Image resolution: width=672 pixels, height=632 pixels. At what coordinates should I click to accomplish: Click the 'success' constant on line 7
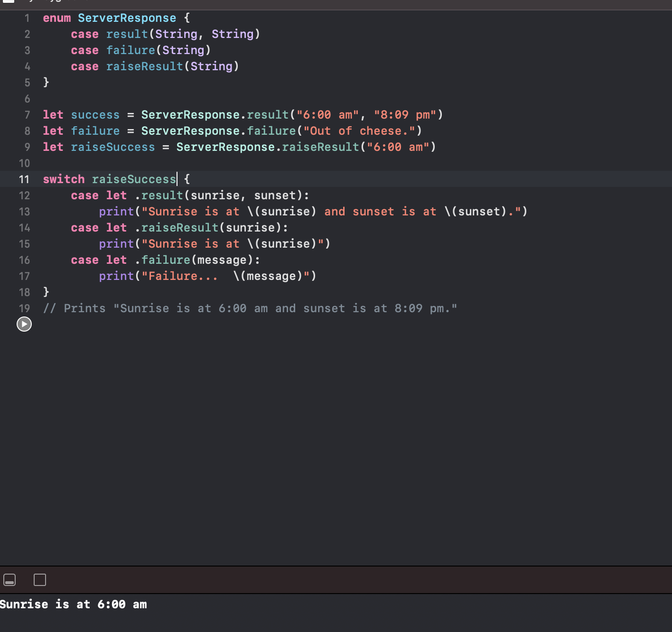[x=95, y=115]
